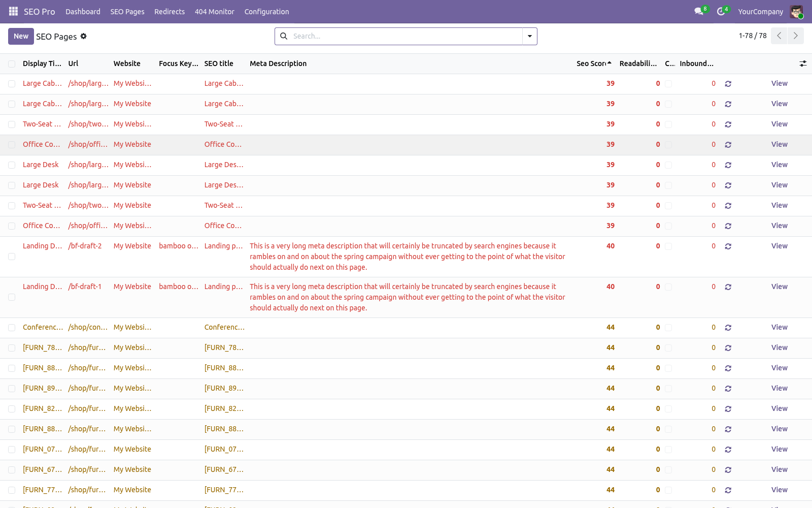Click the [FURN_67… display title cell
The height and width of the screenshot is (508, 812).
42,469
